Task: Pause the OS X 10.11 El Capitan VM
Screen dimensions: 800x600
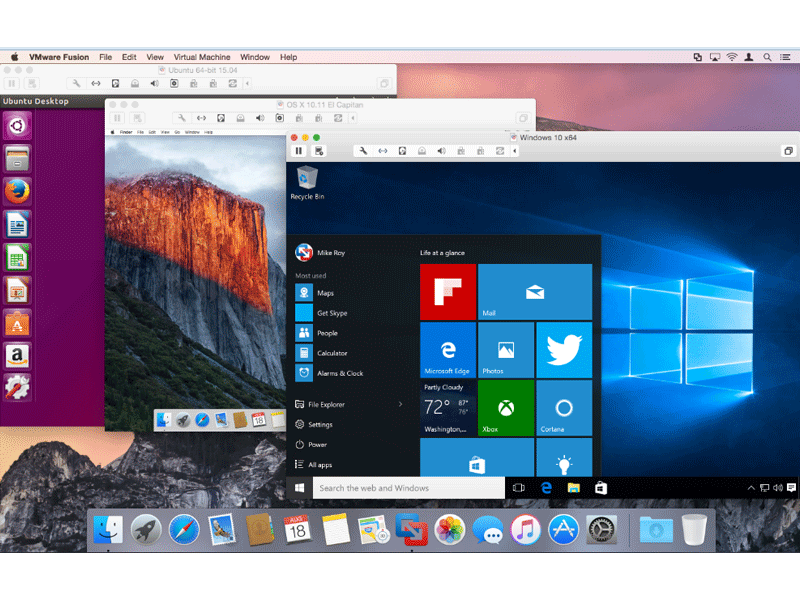Action: tap(117, 118)
